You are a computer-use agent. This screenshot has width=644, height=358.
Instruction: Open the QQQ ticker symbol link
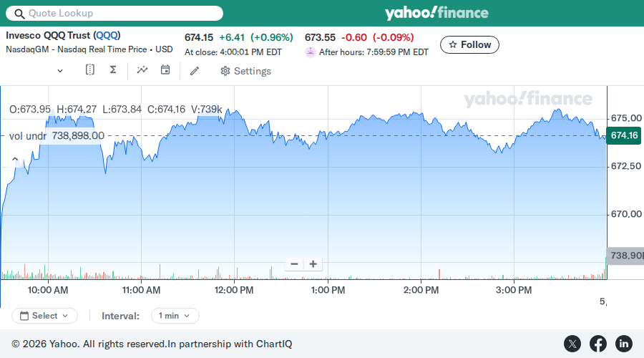(107, 35)
